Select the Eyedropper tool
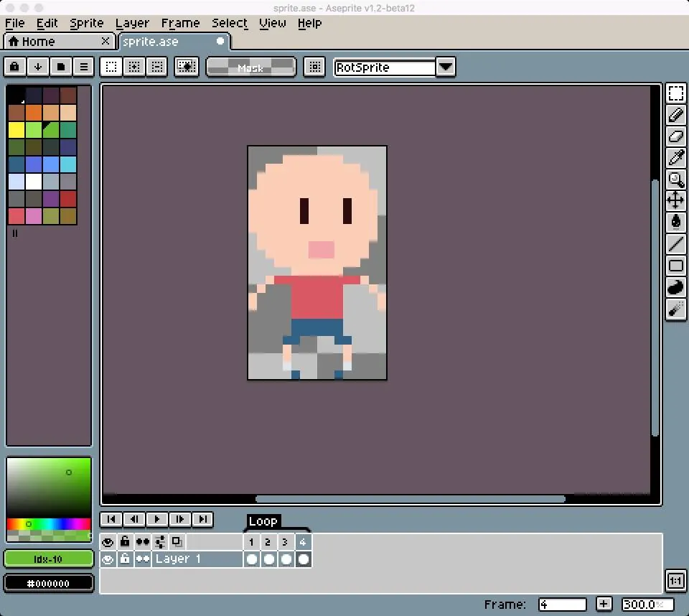Screen dimensions: 689x616 (675, 157)
